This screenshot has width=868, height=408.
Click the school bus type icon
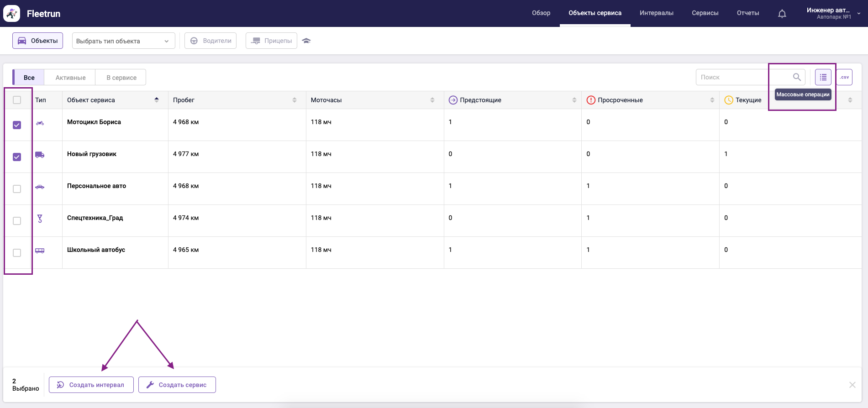[x=40, y=251]
